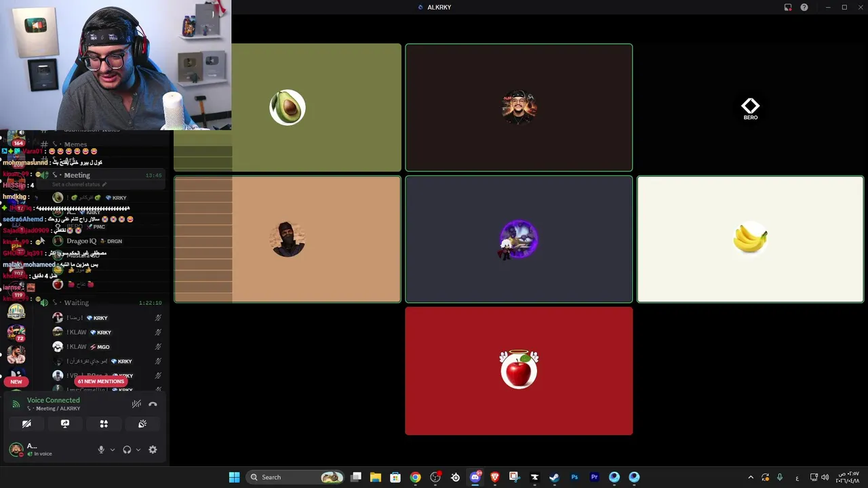
Task: Open Discord user settings gear
Action: pos(153,449)
